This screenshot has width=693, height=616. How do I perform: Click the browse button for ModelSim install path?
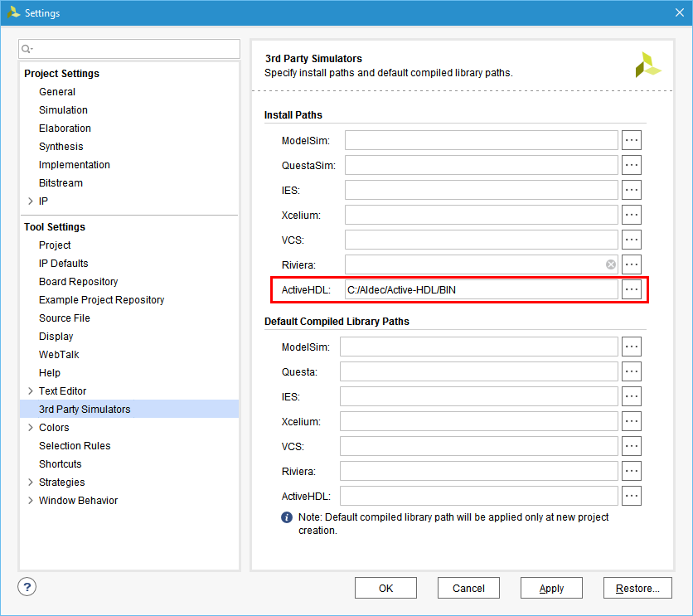tap(631, 140)
